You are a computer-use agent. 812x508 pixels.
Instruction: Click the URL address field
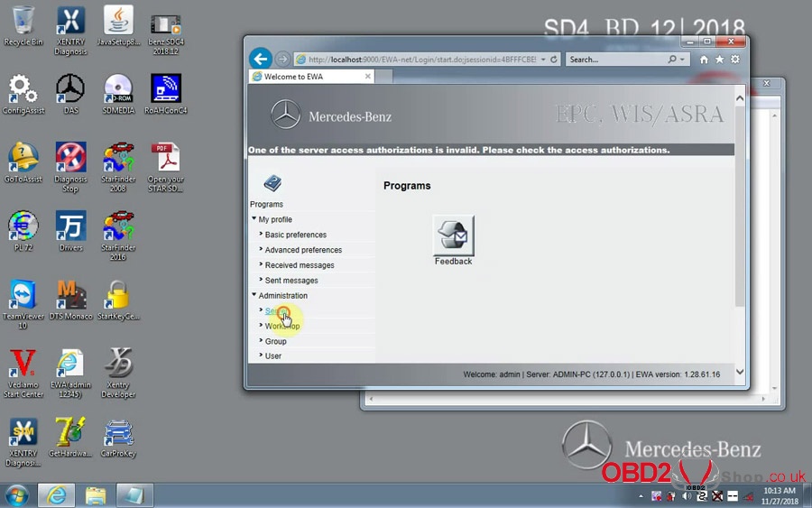tap(422, 60)
